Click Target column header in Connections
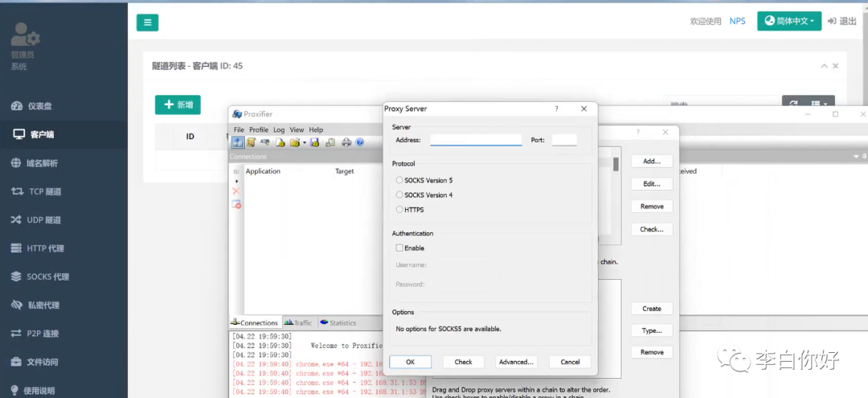The height and width of the screenshot is (398, 868). pyautogui.click(x=344, y=171)
